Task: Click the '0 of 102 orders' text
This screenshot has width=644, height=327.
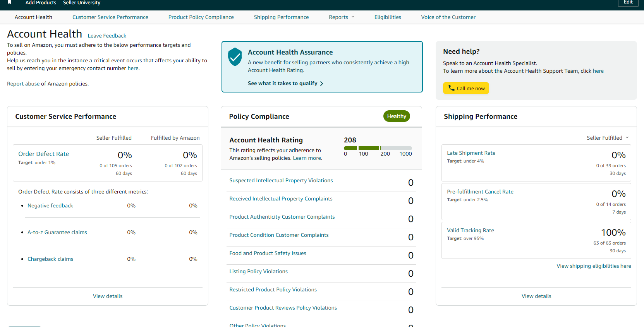Action: click(181, 166)
